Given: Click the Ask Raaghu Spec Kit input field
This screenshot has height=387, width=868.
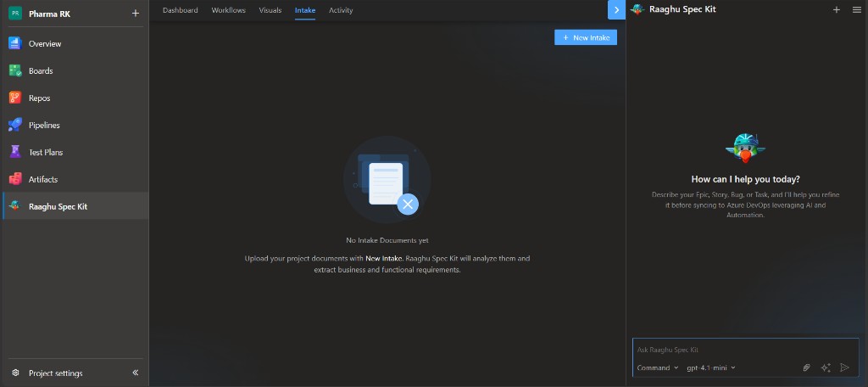Looking at the screenshot, I should tap(746, 350).
